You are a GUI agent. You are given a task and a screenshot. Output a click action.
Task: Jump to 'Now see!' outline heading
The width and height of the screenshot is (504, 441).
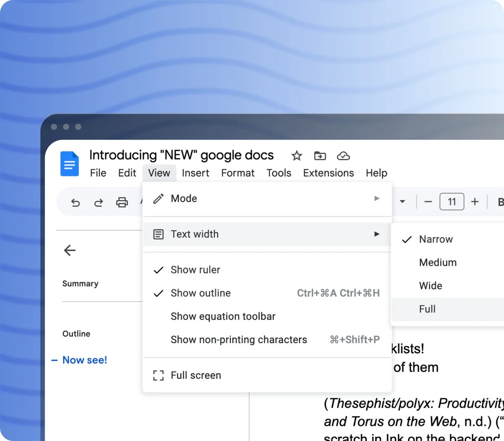tap(84, 360)
